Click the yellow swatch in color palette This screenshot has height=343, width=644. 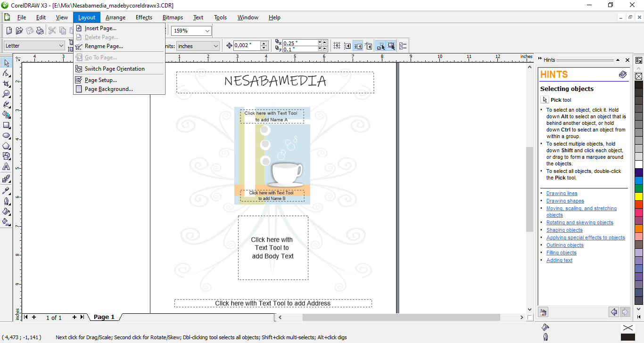click(x=639, y=196)
